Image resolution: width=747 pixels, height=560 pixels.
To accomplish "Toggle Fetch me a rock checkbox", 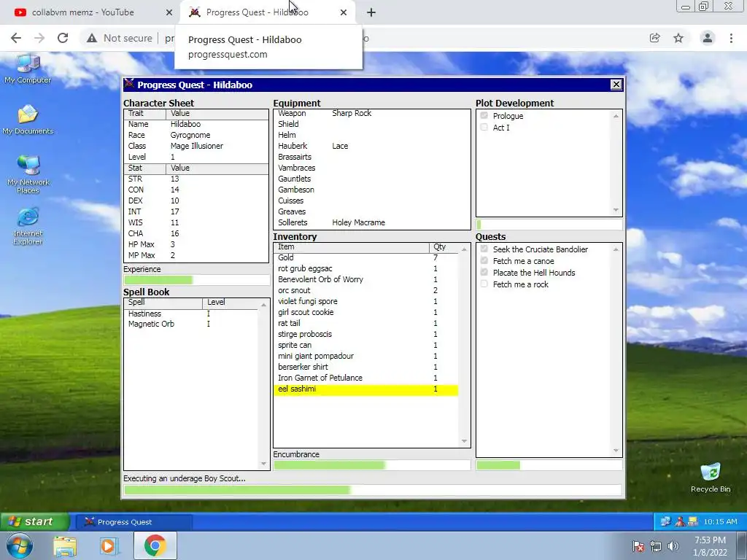I will pos(484,284).
